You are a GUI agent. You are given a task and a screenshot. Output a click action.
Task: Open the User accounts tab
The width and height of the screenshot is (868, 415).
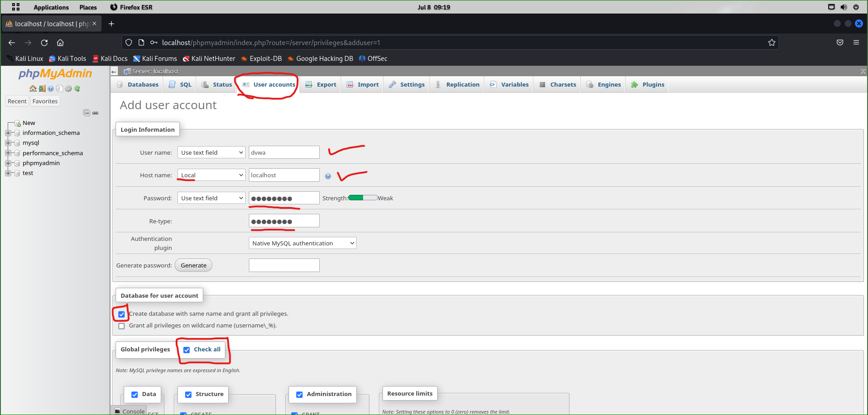pyautogui.click(x=269, y=84)
